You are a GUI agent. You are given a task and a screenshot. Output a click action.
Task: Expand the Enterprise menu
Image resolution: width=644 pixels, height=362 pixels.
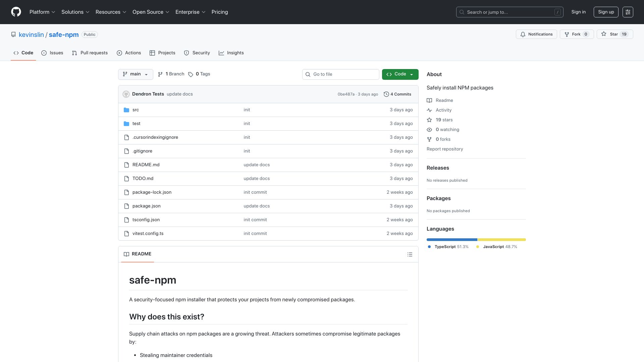(191, 12)
